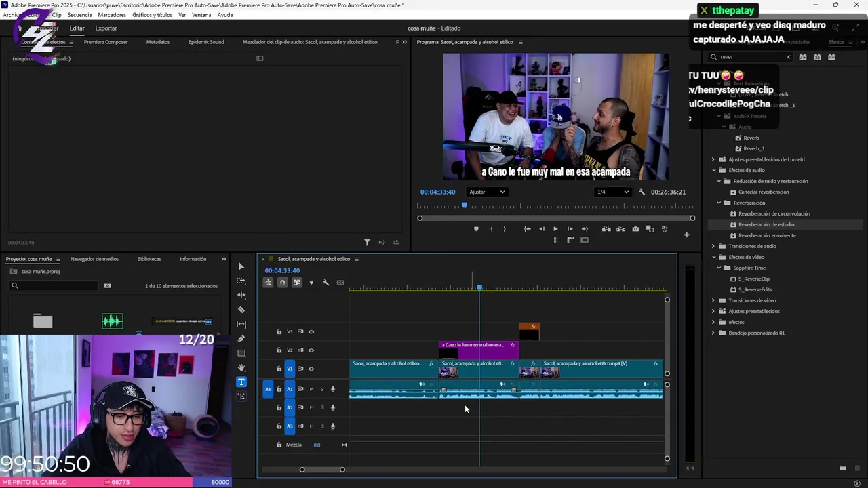Click the effects search input field
The width and height of the screenshot is (868, 488).
[x=751, y=57]
